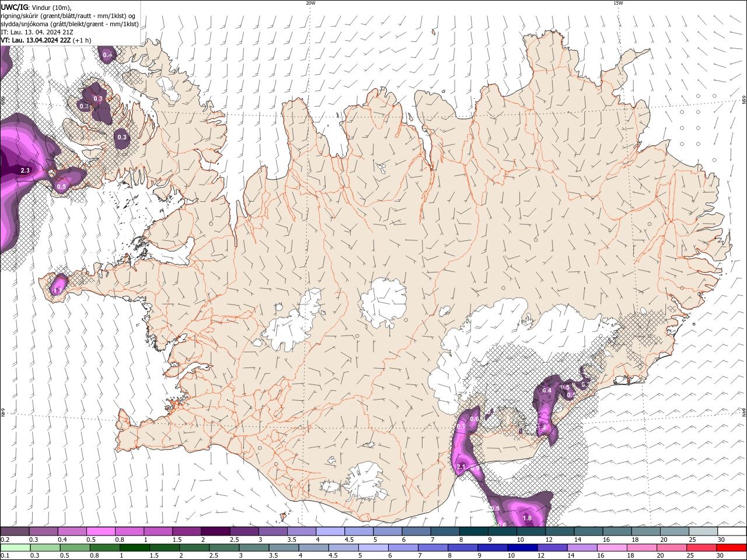Click the 0.7 precipitation value label
Viewport: 747px width, 560px height.
(x=461, y=427)
